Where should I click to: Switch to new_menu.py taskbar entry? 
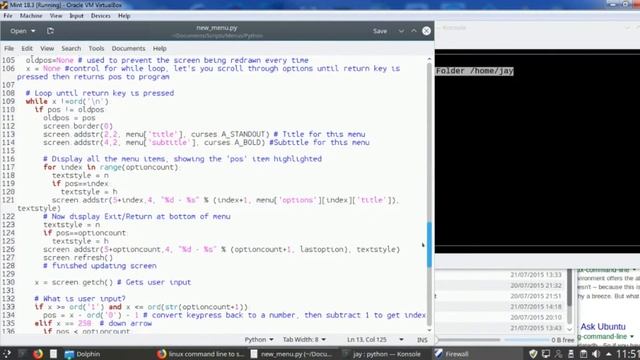[x=292, y=354]
